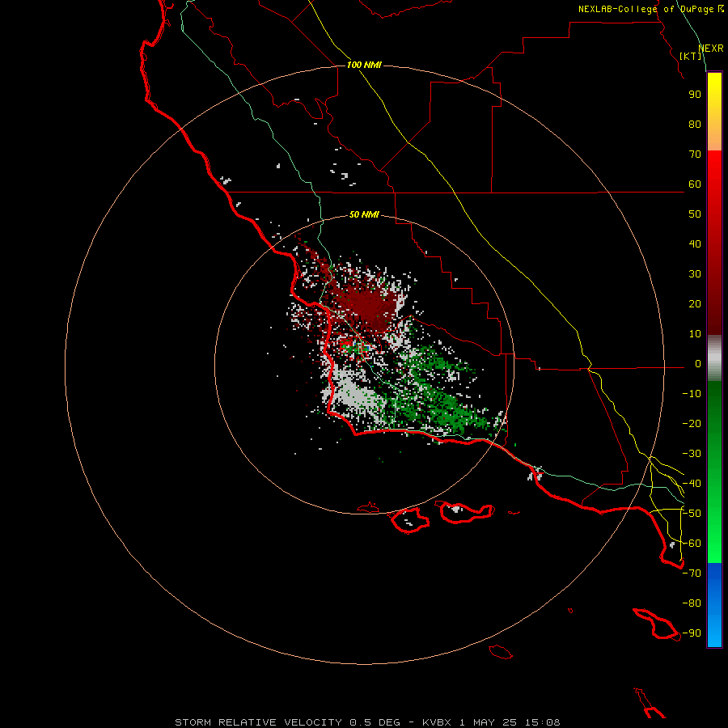Viewport: 728px width, 728px height.
Task: Pick the green segment of the color bar
Action: tap(714, 472)
